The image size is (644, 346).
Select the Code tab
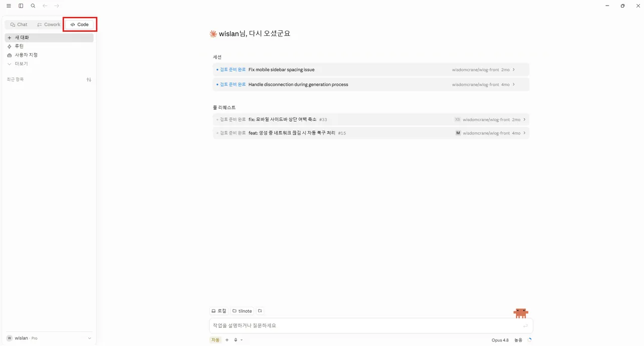(79, 24)
